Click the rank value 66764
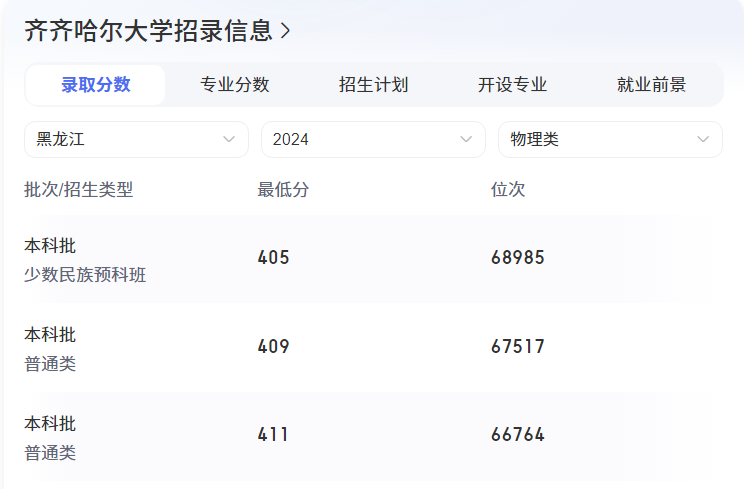Screen dimensions: 744x489 518,434
